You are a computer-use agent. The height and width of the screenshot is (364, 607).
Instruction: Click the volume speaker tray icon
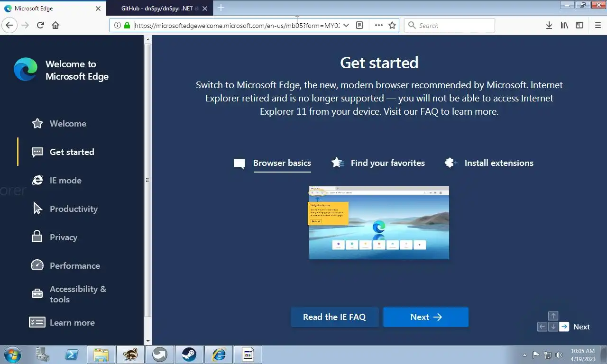click(x=559, y=355)
